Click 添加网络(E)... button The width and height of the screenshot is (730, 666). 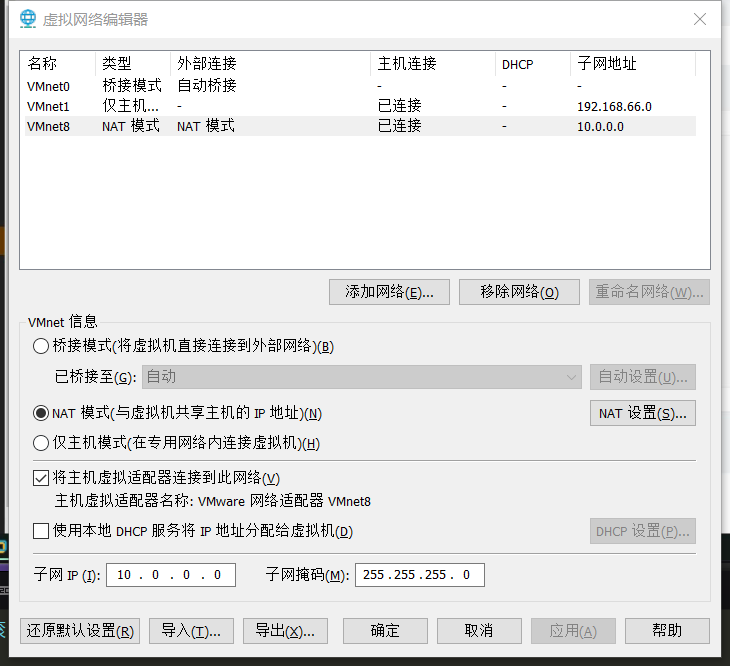[389, 292]
